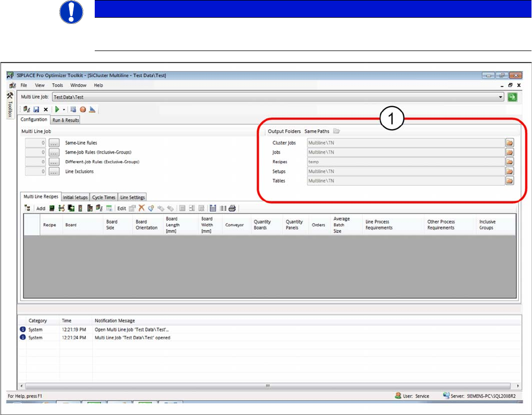The width and height of the screenshot is (532, 415).
Task: Click the horizontal scrollbar in notification panel
Action: coord(268,386)
